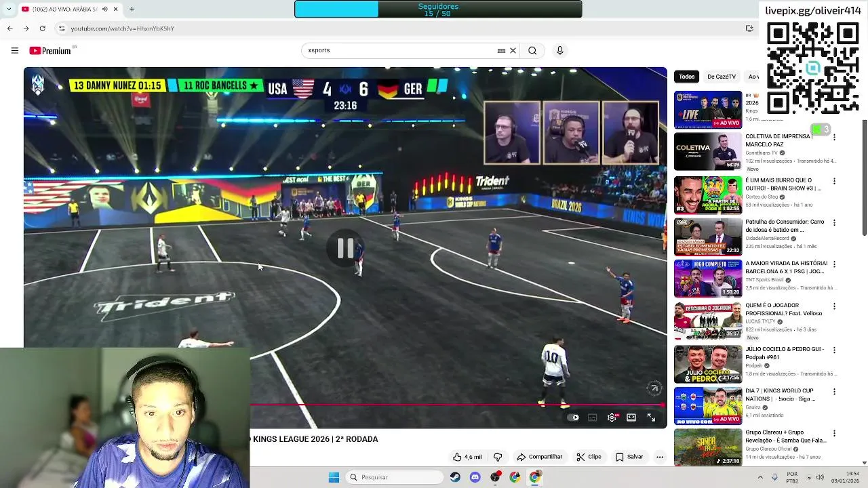Viewport: 868px width, 488px height.
Task: Open more actions ellipsis beside Salvar
Action: coord(660,457)
